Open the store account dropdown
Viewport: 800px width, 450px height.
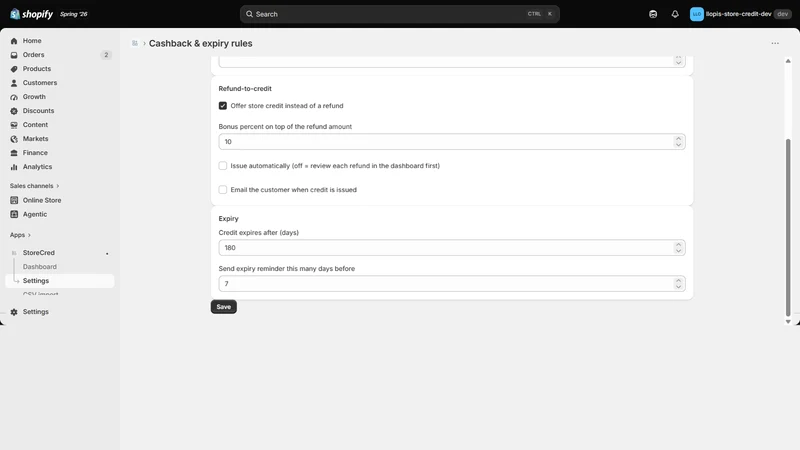pyautogui.click(x=740, y=14)
